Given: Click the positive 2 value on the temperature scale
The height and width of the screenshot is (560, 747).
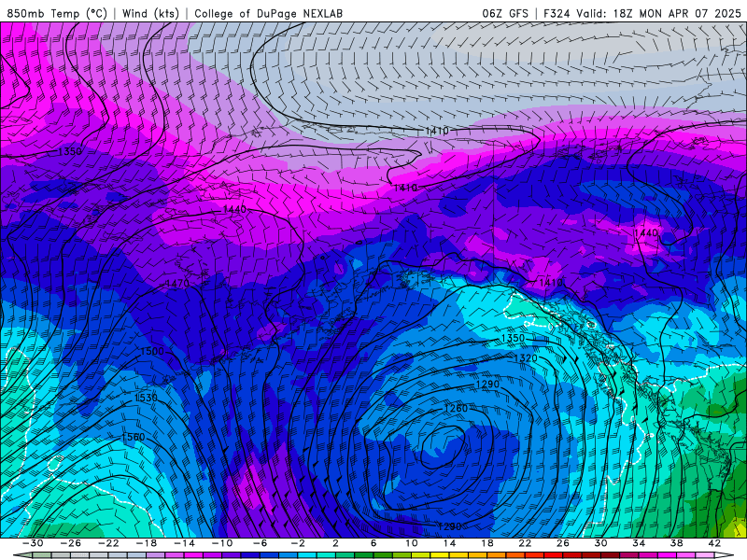Looking at the screenshot, I should [x=335, y=543].
